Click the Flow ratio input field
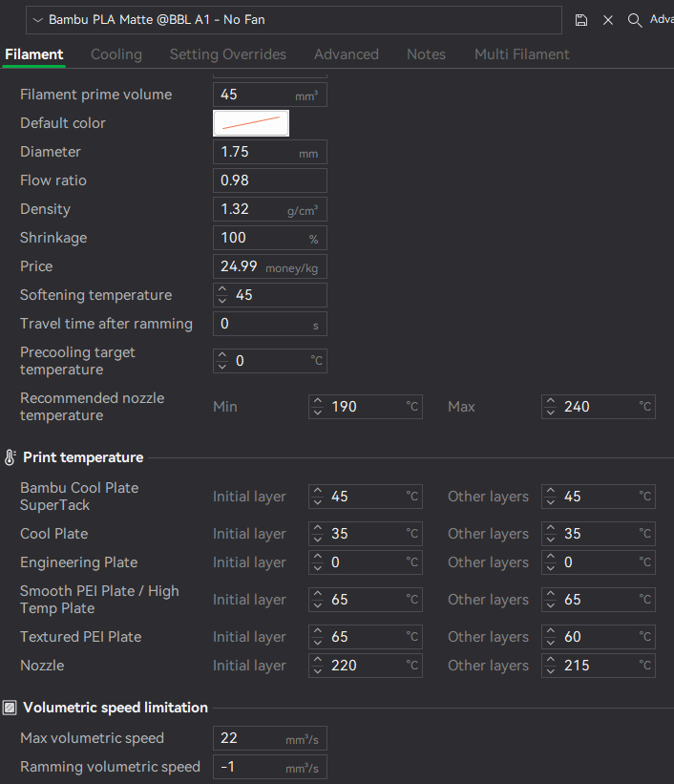The height and width of the screenshot is (784, 674). (x=270, y=180)
